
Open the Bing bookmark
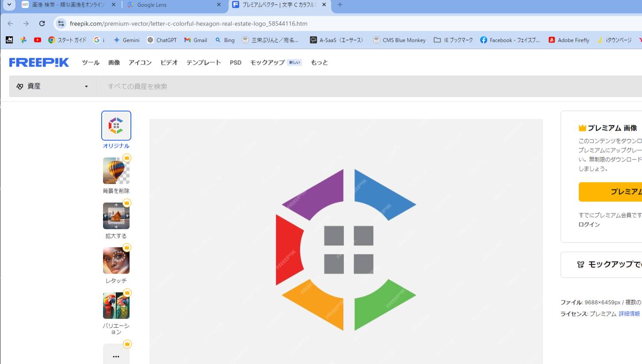[225, 40]
